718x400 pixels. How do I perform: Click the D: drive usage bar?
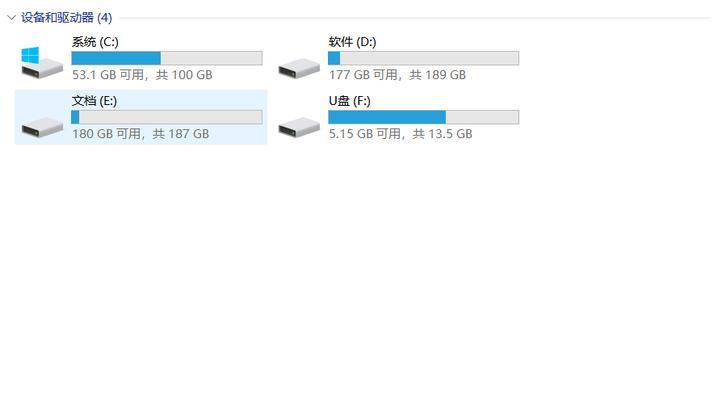pos(424,58)
